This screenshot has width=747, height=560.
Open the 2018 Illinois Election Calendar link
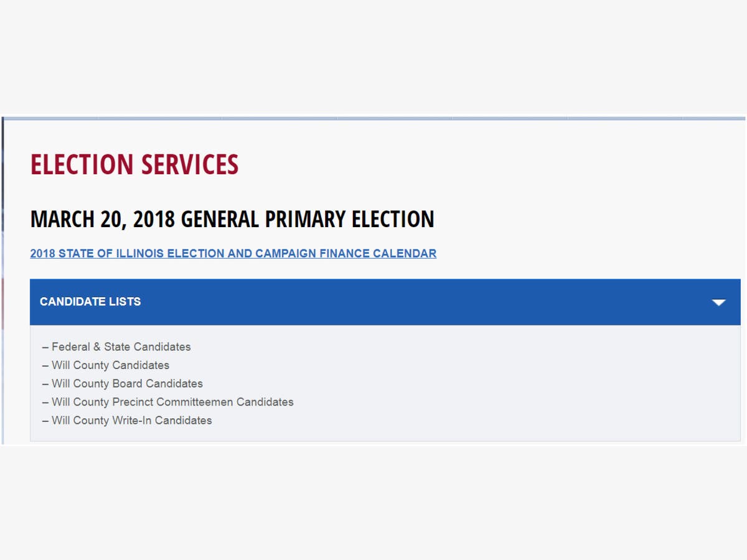click(x=233, y=254)
